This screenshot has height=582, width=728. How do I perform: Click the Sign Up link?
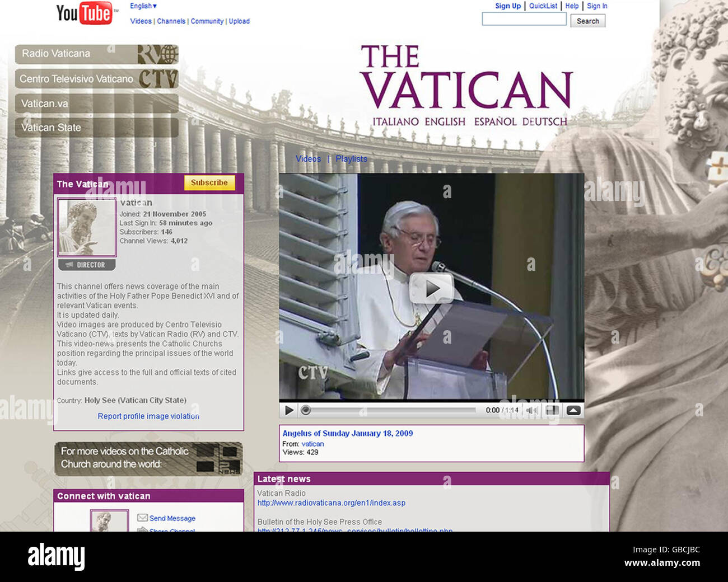click(x=508, y=6)
